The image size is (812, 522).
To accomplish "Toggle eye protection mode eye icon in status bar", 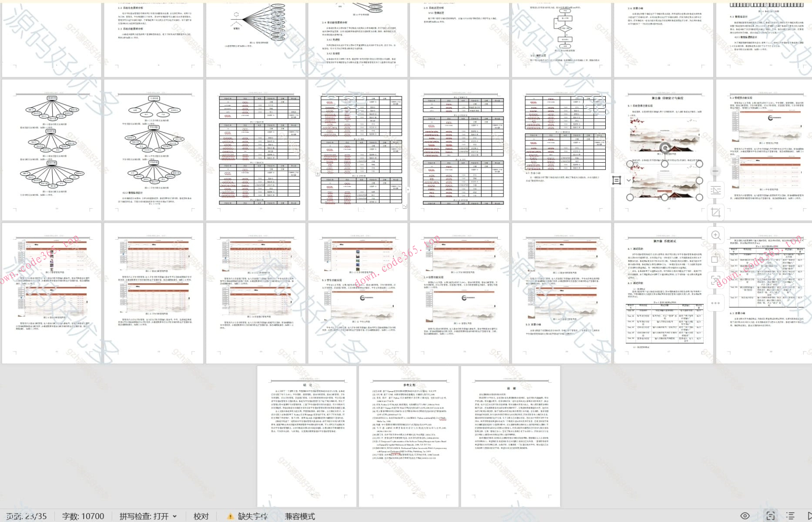I will pyautogui.click(x=745, y=516).
